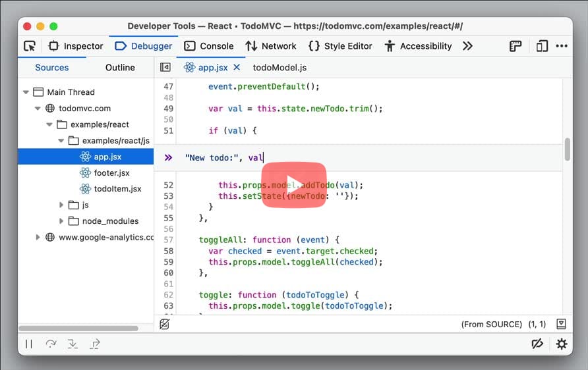Click line number 62 in the gutter
This screenshot has width=588, height=370.
coord(168,295)
